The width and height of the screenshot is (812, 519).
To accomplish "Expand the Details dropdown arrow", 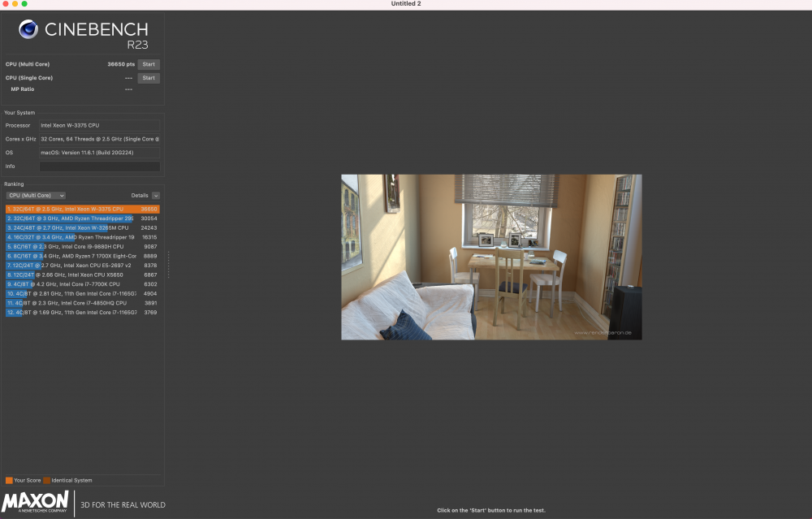I will (156, 195).
